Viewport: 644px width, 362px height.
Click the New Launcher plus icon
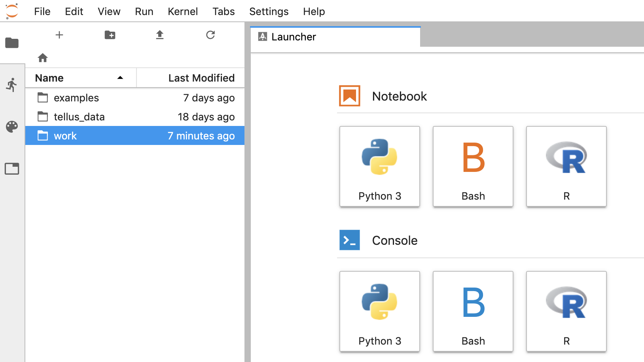click(59, 35)
